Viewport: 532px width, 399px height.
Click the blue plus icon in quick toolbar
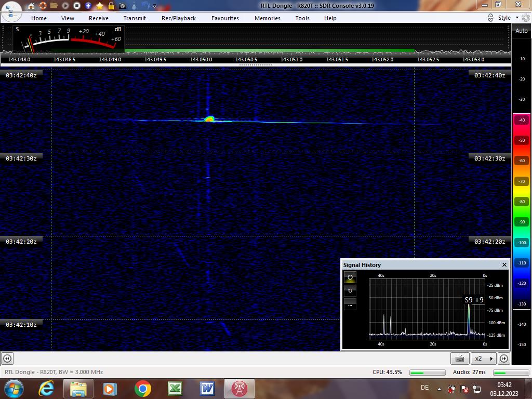(88, 5)
